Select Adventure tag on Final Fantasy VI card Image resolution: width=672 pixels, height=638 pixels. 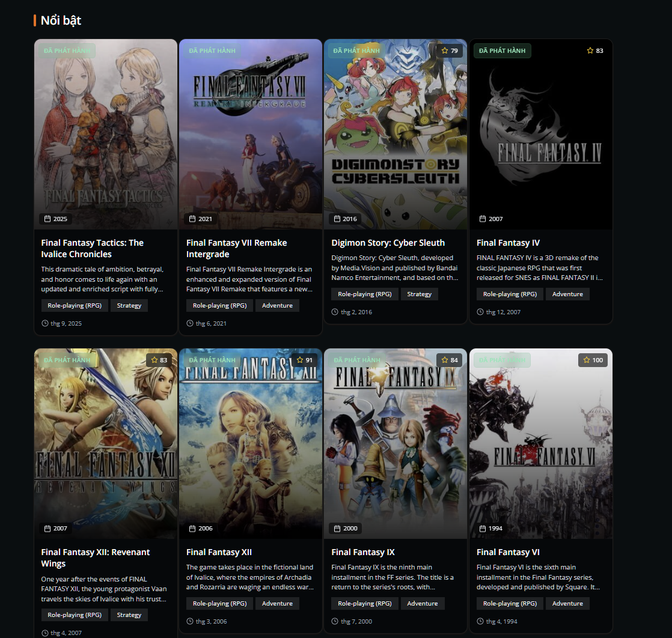[x=567, y=604]
